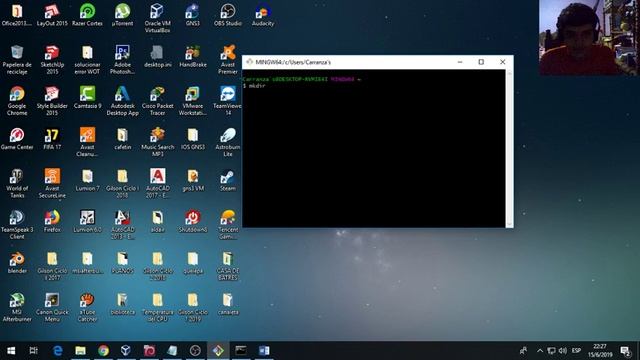Switch to Word in the taskbar
This screenshot has height=360, width=640.
tap(264, 351)
